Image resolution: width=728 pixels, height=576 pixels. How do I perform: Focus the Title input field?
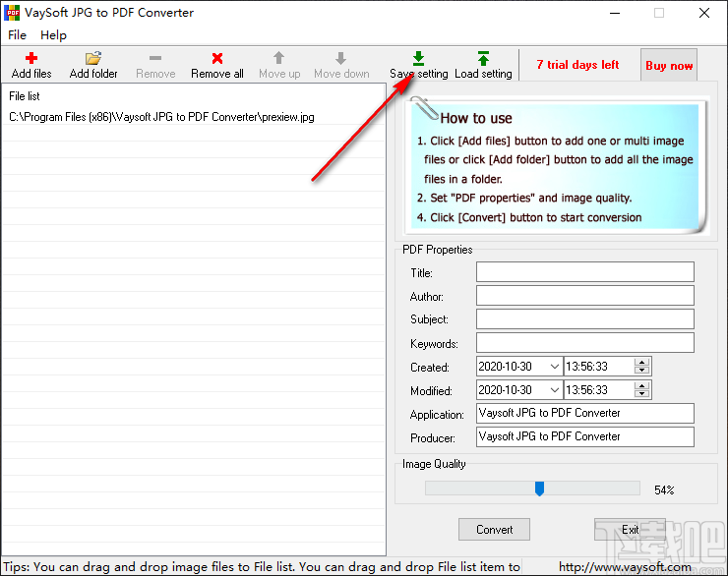[585, 271]
